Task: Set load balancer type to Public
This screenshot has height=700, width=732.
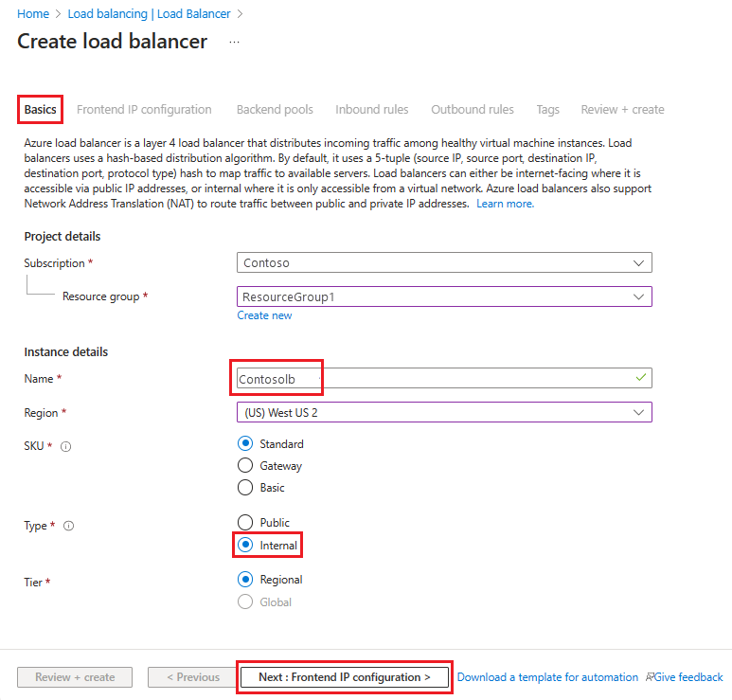Action: click(x=245, y=523)
